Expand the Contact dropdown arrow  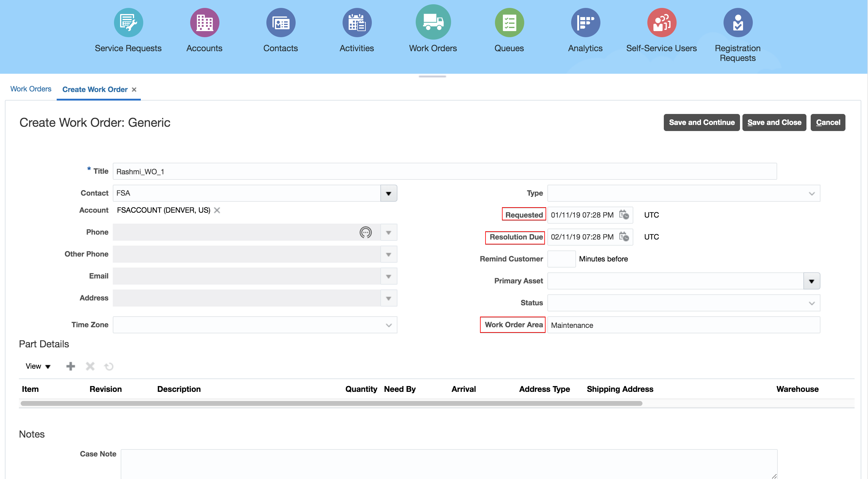pos(389,193)
